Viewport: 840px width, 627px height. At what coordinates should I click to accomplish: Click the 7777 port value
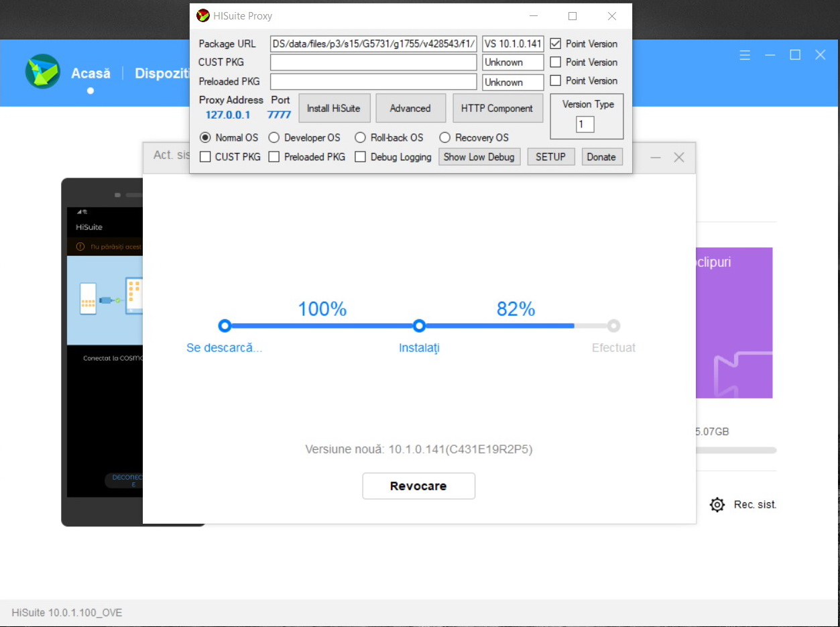[x=279, y=115]
